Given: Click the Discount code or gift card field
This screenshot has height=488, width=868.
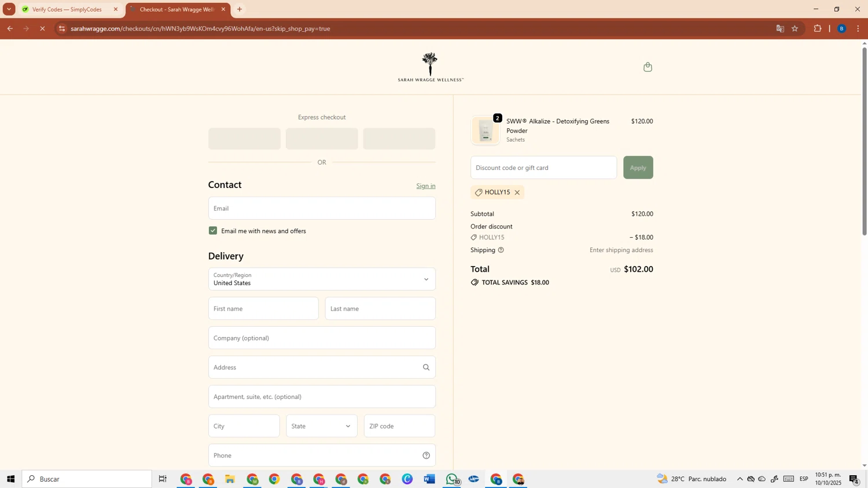Looking at the screenshot, I should click(x=543, y=168).
